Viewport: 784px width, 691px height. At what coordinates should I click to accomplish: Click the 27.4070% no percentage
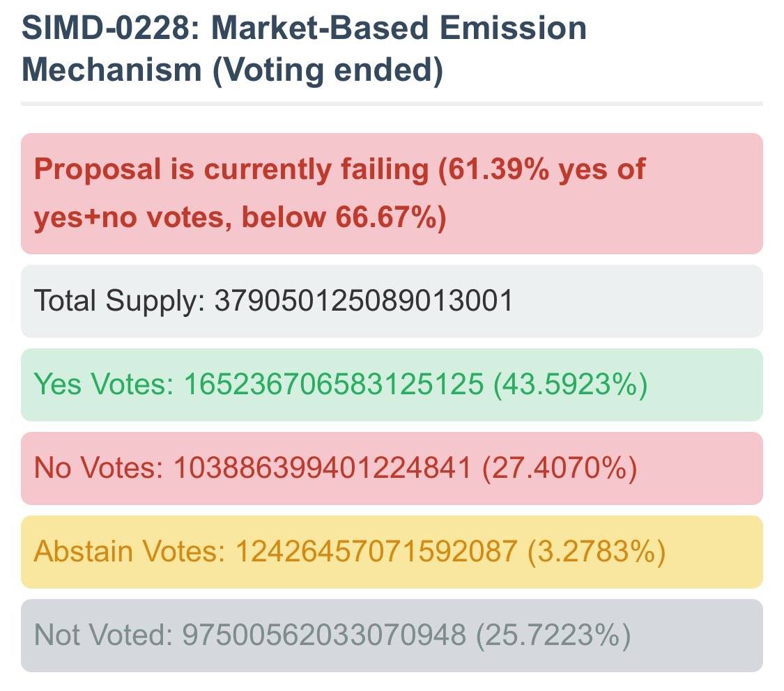[560, 468]
